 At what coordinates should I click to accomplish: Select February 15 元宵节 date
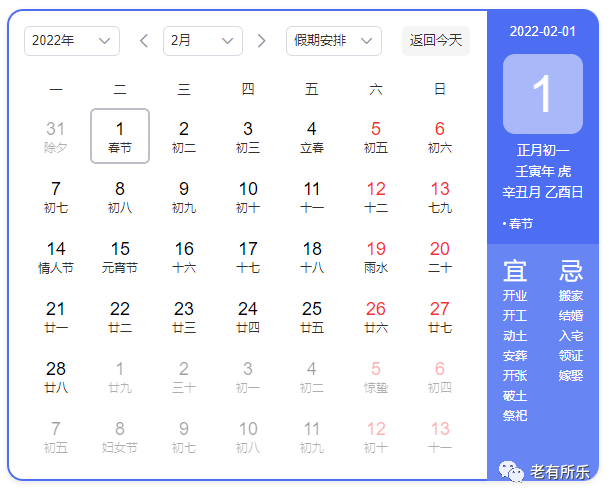[120, 257]
